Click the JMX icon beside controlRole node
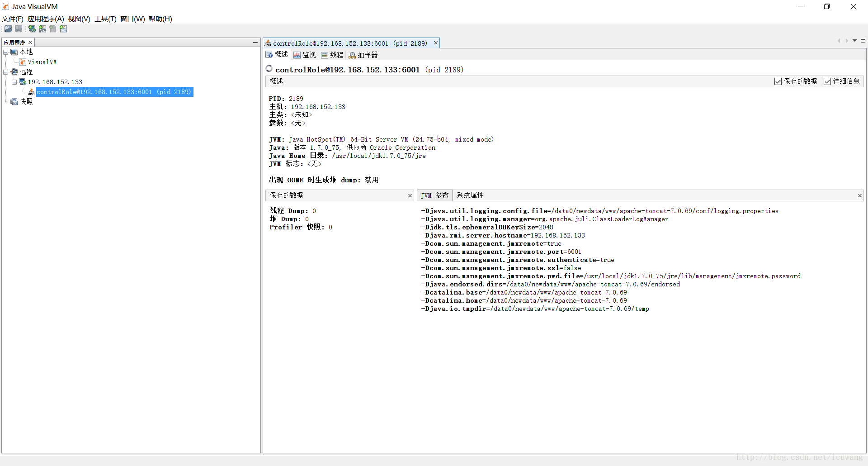The height and width of the screenshot is (466, 868). (31, 92)
